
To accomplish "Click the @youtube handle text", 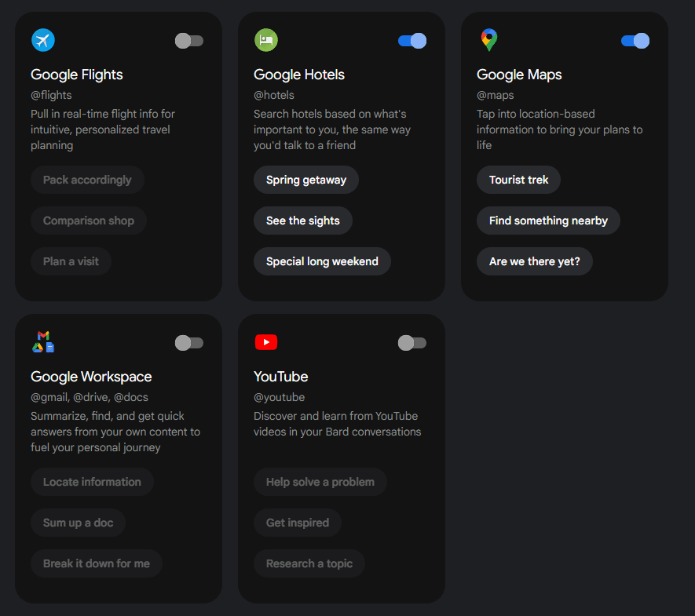I will pos(280,397).
